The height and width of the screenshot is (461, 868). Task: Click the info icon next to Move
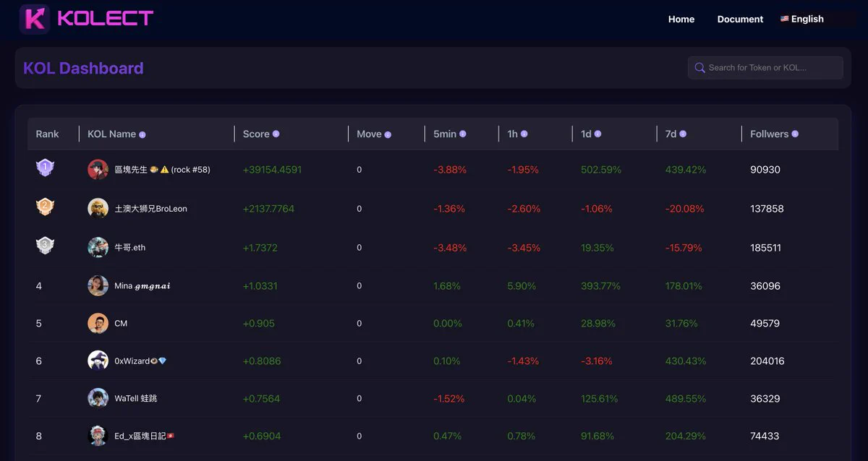pyautogui.click(x=388, y=134)
